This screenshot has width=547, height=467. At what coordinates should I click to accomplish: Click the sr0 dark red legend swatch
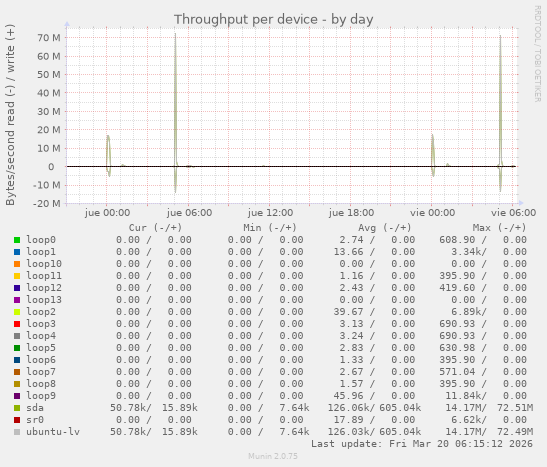point(17,420)
